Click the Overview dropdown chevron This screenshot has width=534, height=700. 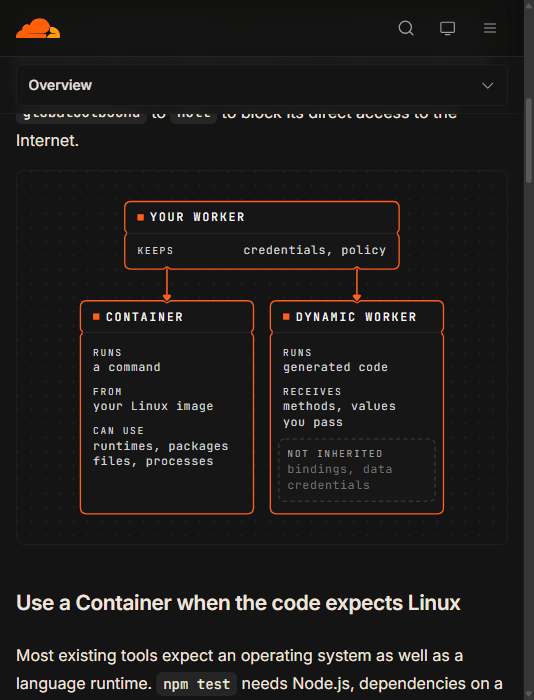[488, 85]
